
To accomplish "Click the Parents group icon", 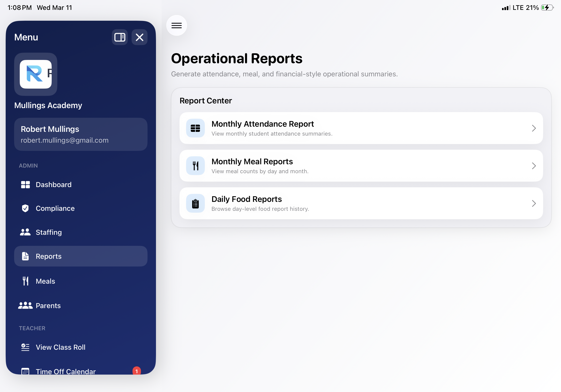I will [25, 306].
